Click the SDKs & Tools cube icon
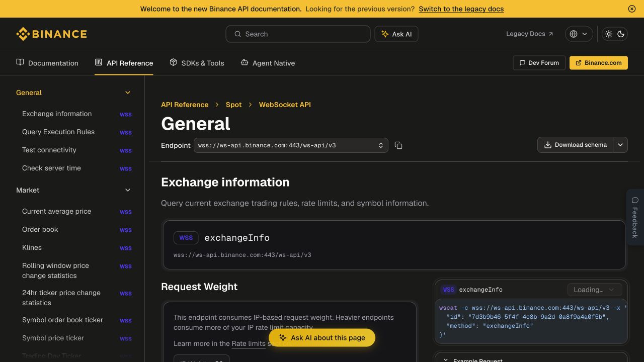This screenshot has width=644, height=362. click(173, 62)
